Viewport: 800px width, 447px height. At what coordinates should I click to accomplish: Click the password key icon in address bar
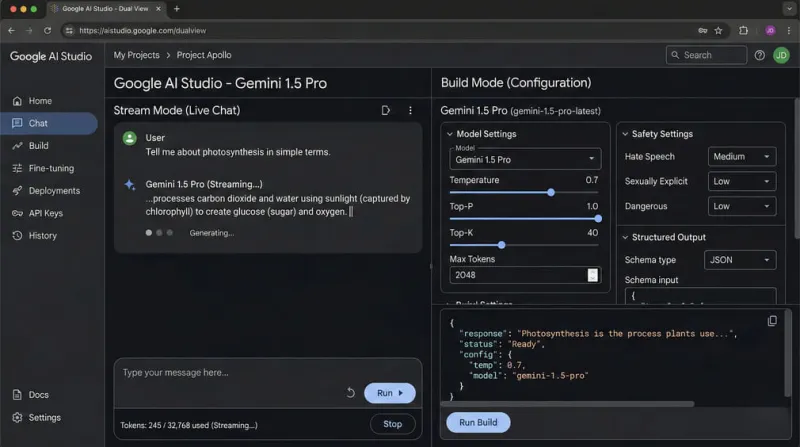(x=703, y=31)
